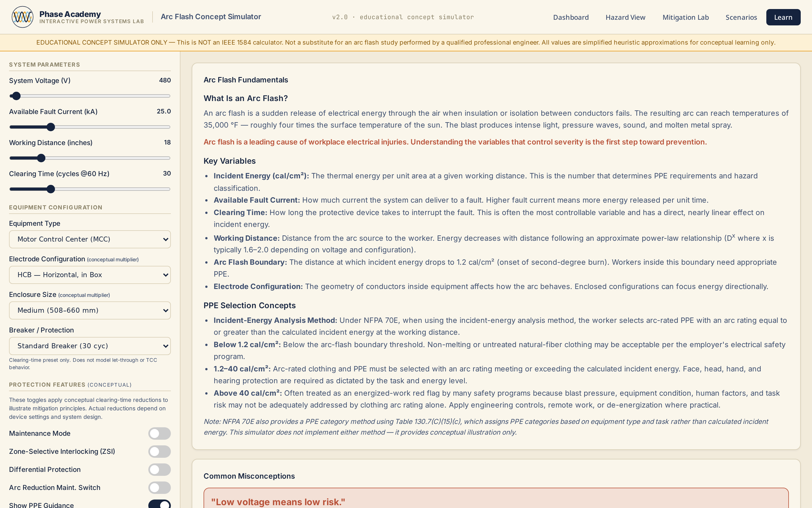Turn off Show PPE Guidance toggle
The width and height of the screenshot is (812, 508).
coord(159,504)
